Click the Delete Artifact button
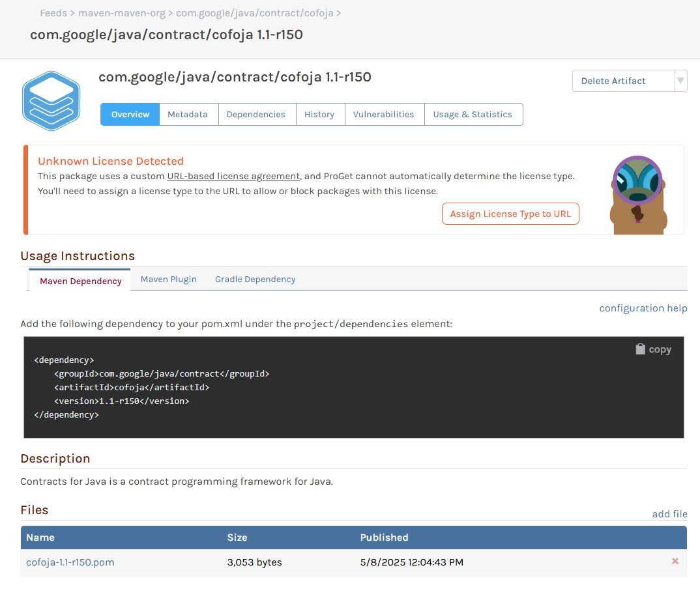 click(624, 81)
